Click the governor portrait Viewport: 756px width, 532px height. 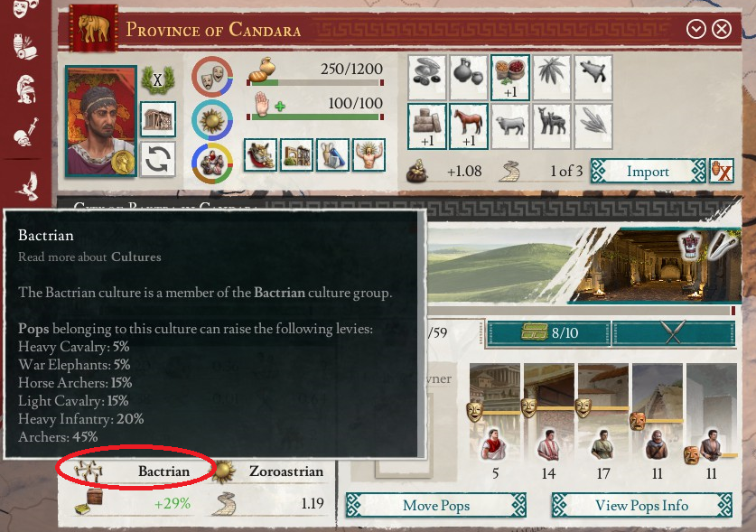[101, 122]
